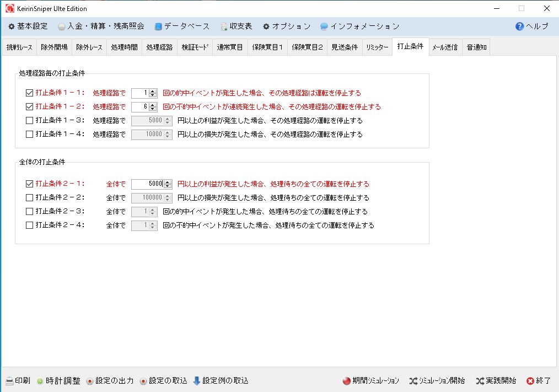Click the 収支表 document icon
The image size is (559, 392).
(x=224, y=26)
